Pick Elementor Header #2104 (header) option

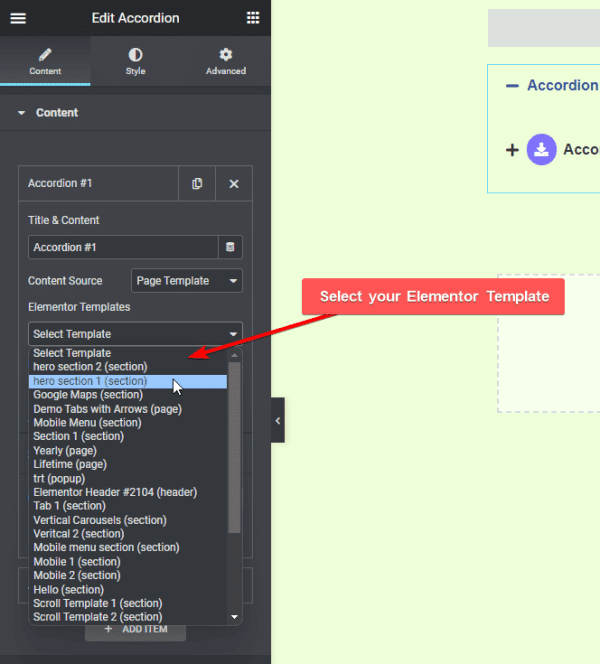115,492
